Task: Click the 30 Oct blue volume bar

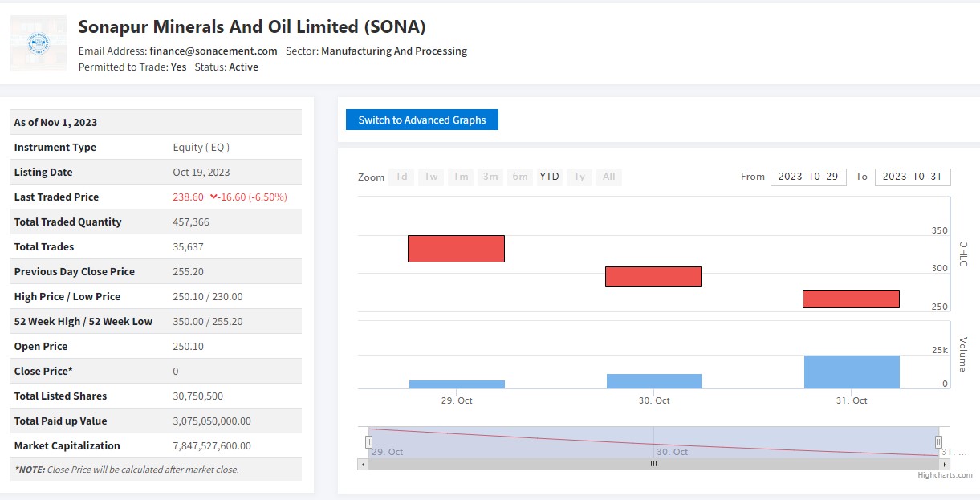Action: click(653, 381)
